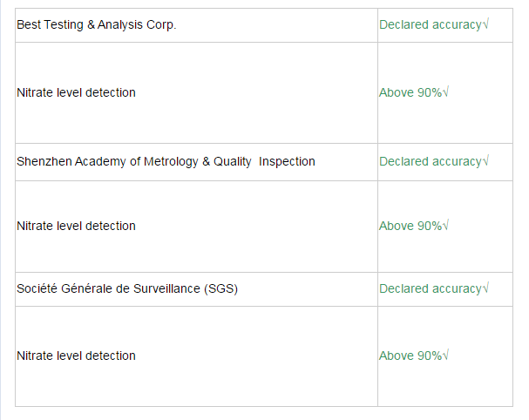Click the checkmark after Best Testing's Above 90%
529x420 pixels.
pos(445,92)
